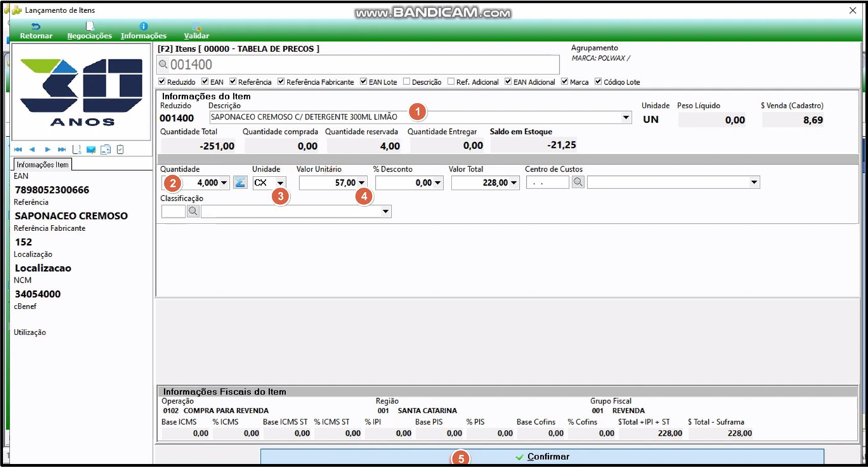Viewport: 868px width, 467px height.
Task: Go to last record navigation arrow
Action: (62, 149)
